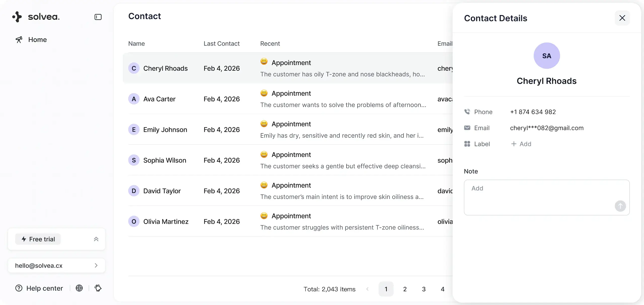The height and width of the screenshot is (305, 644).
Task: Click smiley emoji in Sophia Wilson row
Action: 264,154
